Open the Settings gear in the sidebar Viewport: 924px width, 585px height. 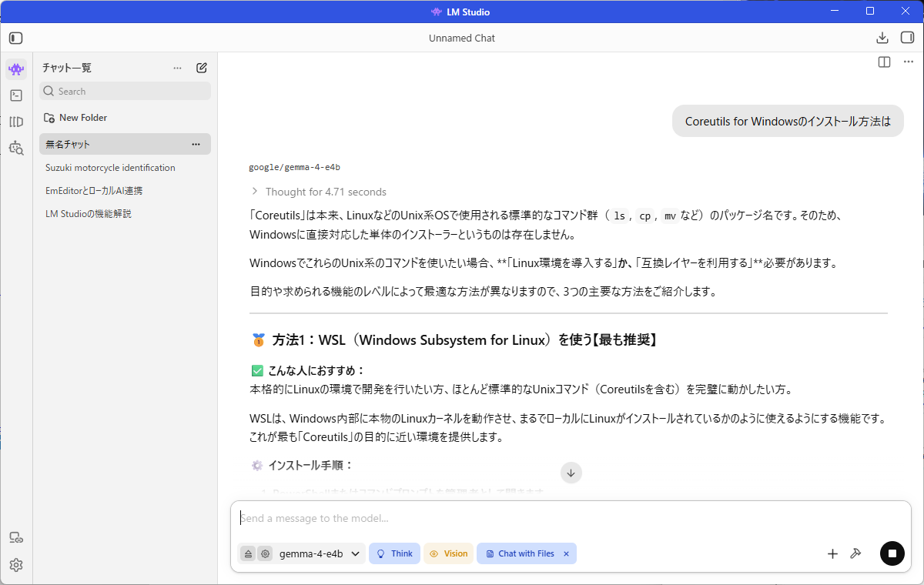(16, 565)
